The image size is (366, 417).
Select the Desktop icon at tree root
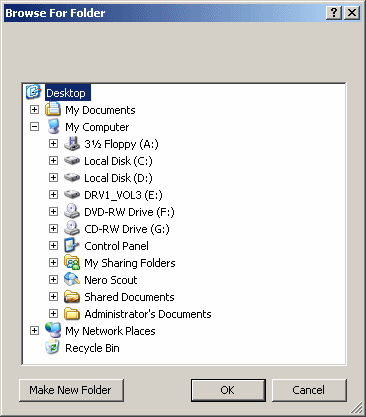click(x=33, y=92)
